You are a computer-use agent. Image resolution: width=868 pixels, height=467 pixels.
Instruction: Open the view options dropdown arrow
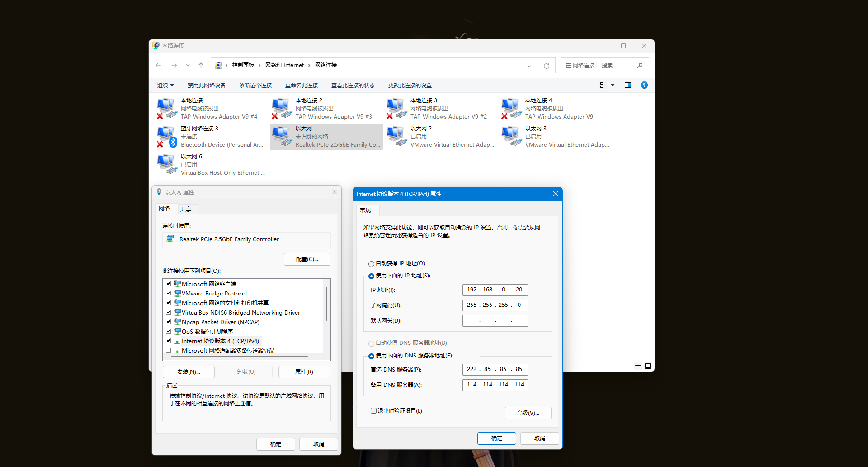click(613, 85)
